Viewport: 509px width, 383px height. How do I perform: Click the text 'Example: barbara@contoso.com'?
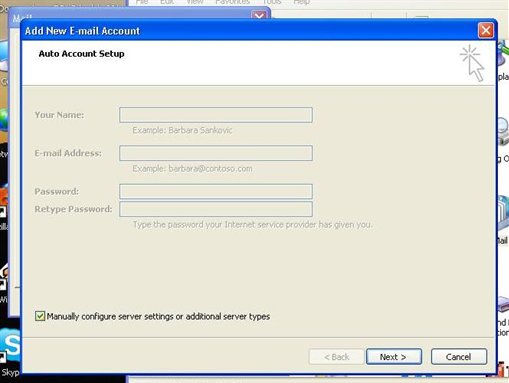(x=192, y=169)
